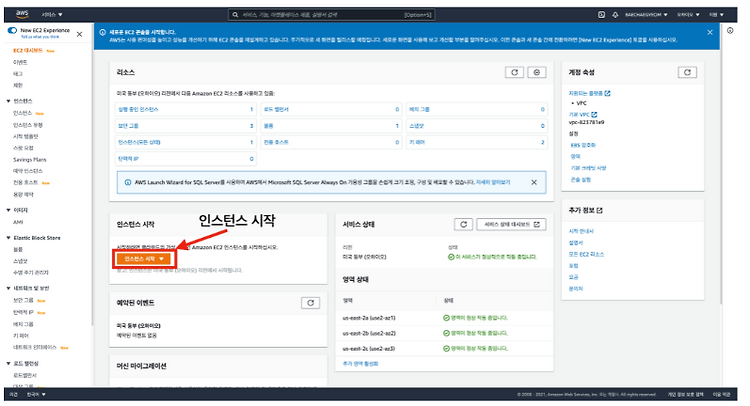Open the notifications bell icon
Image resolution: width=750 pixels, height=406 pixels.
click(615, 15)
